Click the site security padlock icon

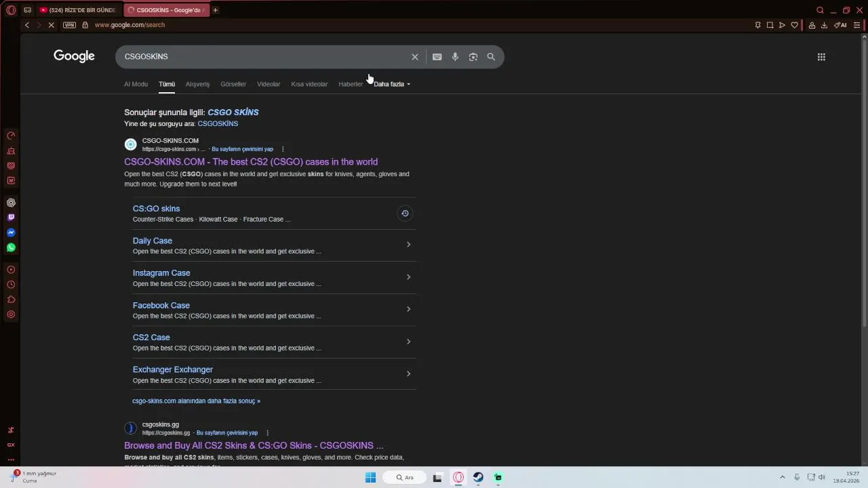pyautogui.click(x=85, y=25)
